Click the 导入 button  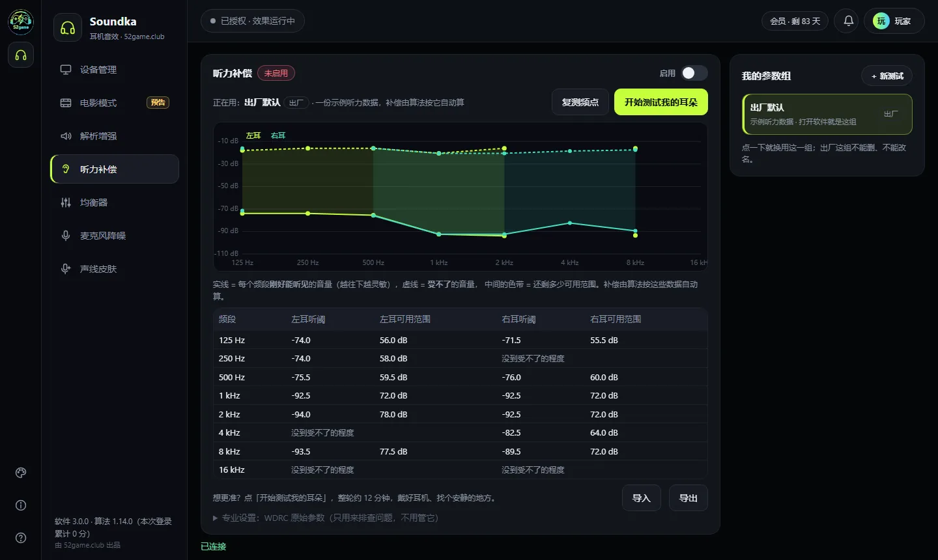pos(642,498)
